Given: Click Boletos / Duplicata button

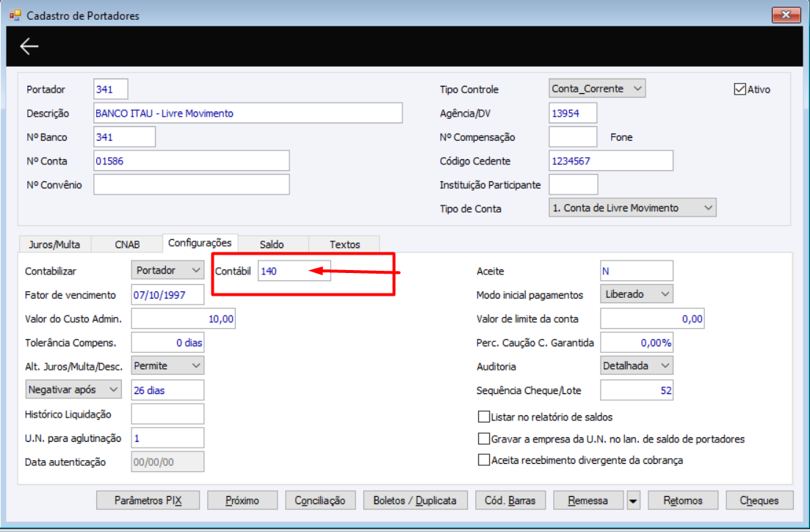Looking at the screenshot, I should click(416, 500).
